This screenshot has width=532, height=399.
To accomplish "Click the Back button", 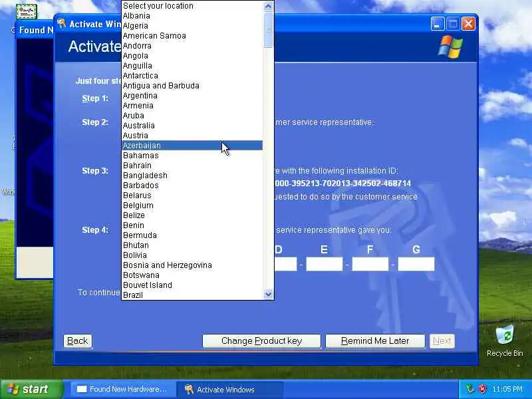I will coord(78,340).
